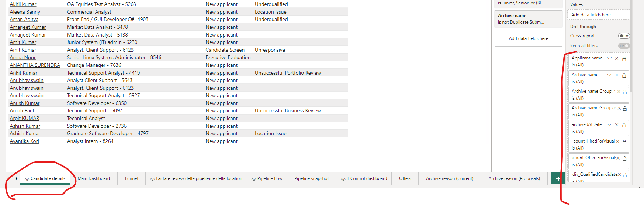Lock second Archive name Group filter

[625, 108]
